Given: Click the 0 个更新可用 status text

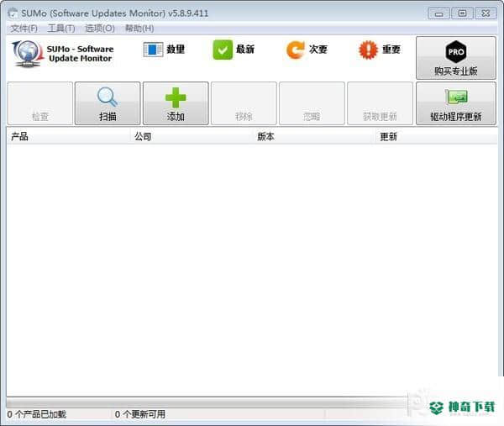Looking at the screenshot, I should 140,414.
